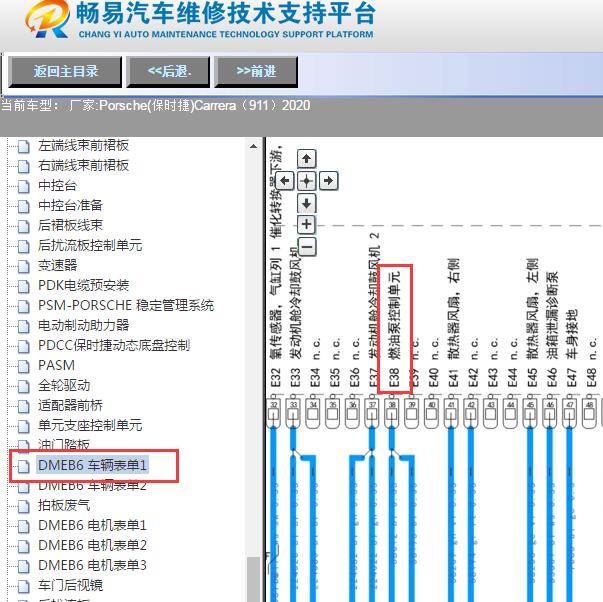Viewport: 603px width, 602px height.
Task: Open 左端线束前裙板 tree item
Action: click(x=83, y=145)
